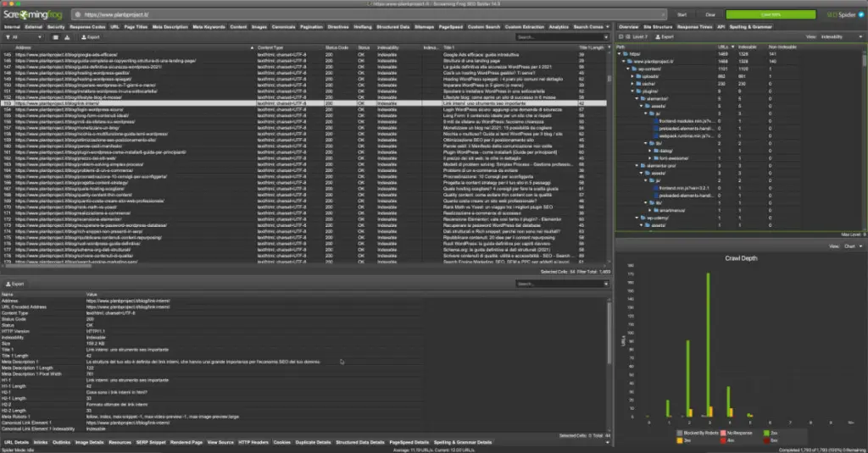
Task: Expand the uploads/ folder node
Action: click(x=632, y=76)
